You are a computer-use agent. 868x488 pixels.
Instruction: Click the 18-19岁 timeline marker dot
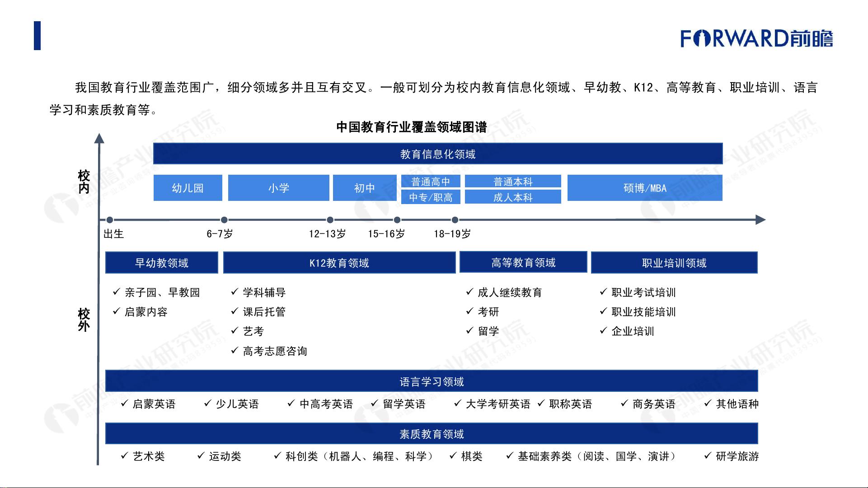[455, 220]
